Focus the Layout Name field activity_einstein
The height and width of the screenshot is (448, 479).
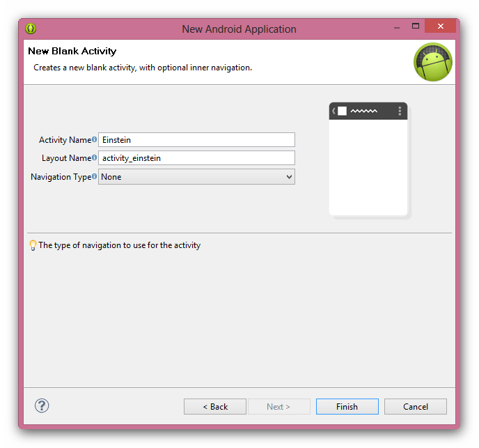click(196, 157)
